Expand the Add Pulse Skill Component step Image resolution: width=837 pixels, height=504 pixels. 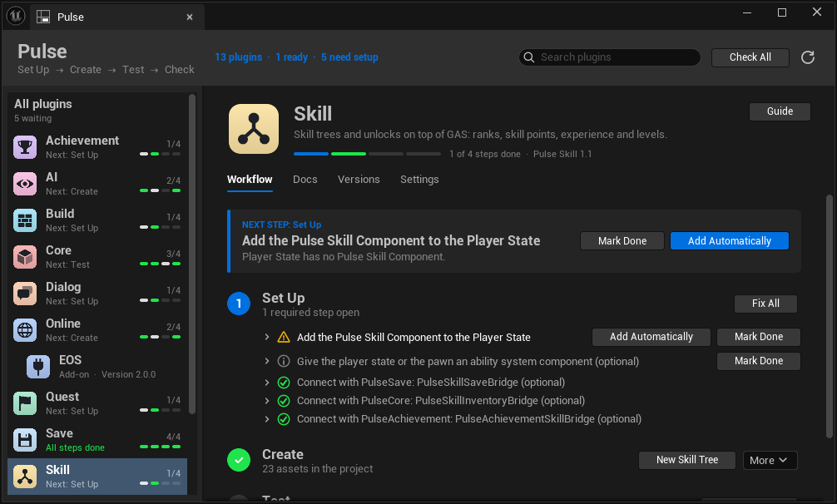point(267,337)
